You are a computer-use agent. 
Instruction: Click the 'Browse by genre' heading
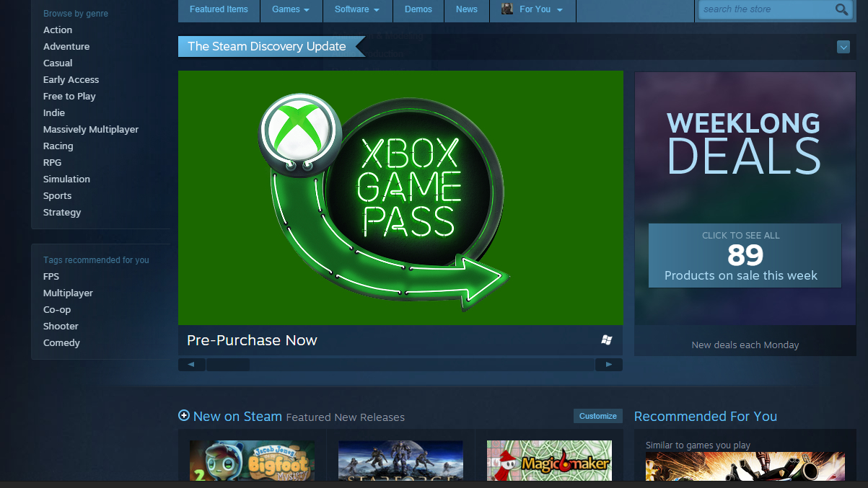coord(76,14)
